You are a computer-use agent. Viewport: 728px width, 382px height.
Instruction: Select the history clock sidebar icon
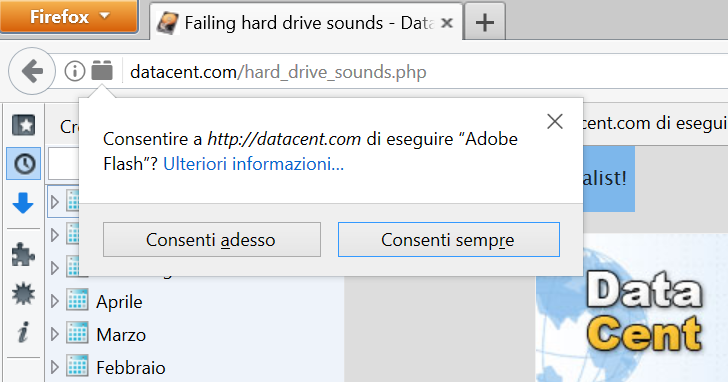tap(24, 163)
